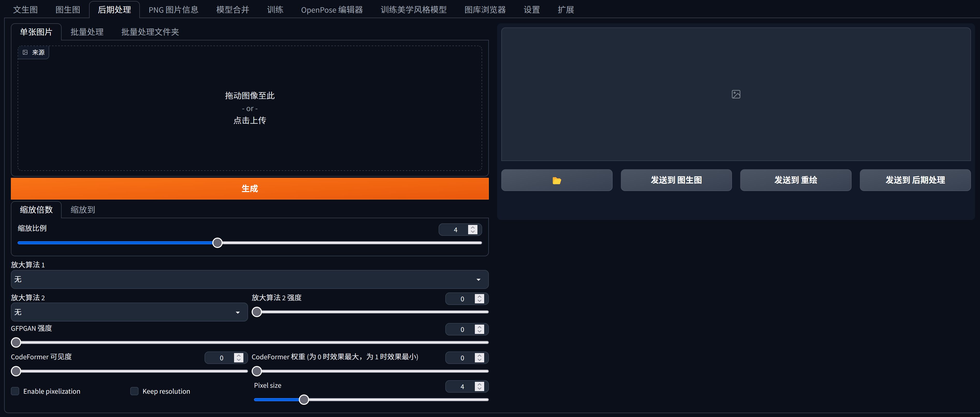980x417 pixels.
Task: Click the CodeFormer 可见度 stepper arrows
Action: [239, 358]
